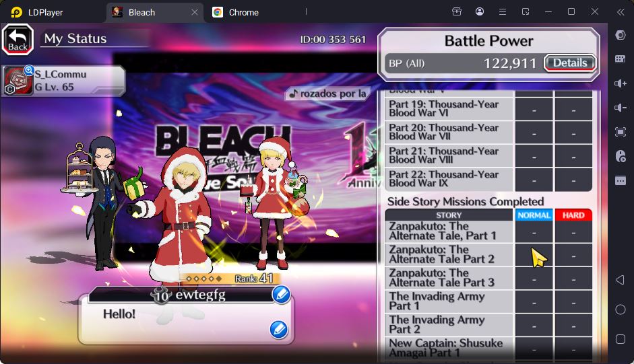Edit the Hello! greeting message
This screenshot has width=634, height=364.
pyautogui.click(x=278, y=329)
